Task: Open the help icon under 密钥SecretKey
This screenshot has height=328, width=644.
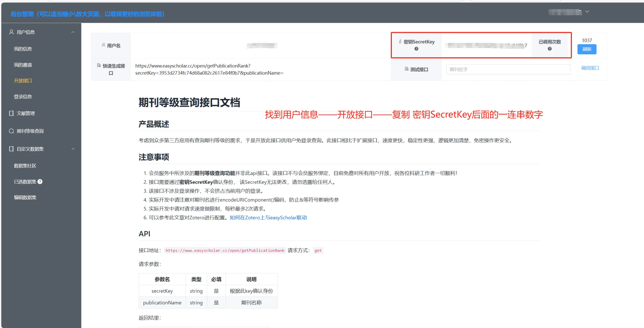Action: pos(416,49)
